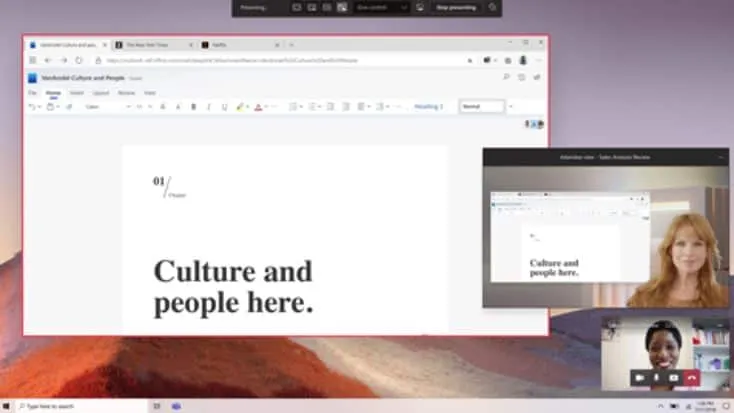
Task: Apply italic formatting in the ribbon
Action: pyautogui.click(x=208, y=106)
